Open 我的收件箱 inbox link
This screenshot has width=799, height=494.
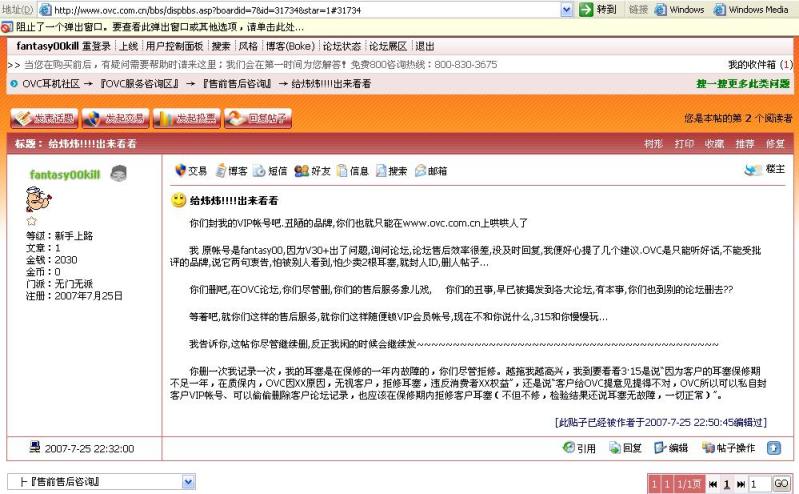760,65
